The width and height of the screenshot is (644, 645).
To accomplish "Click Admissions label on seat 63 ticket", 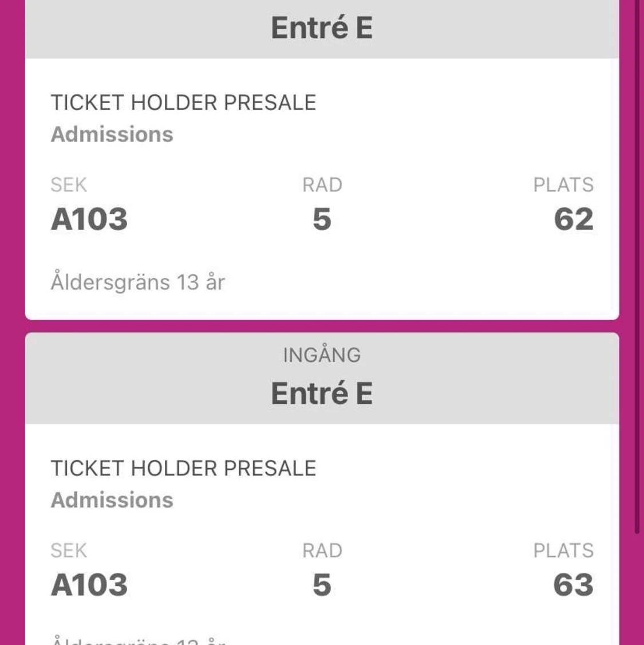I will (x=112, y=500).
